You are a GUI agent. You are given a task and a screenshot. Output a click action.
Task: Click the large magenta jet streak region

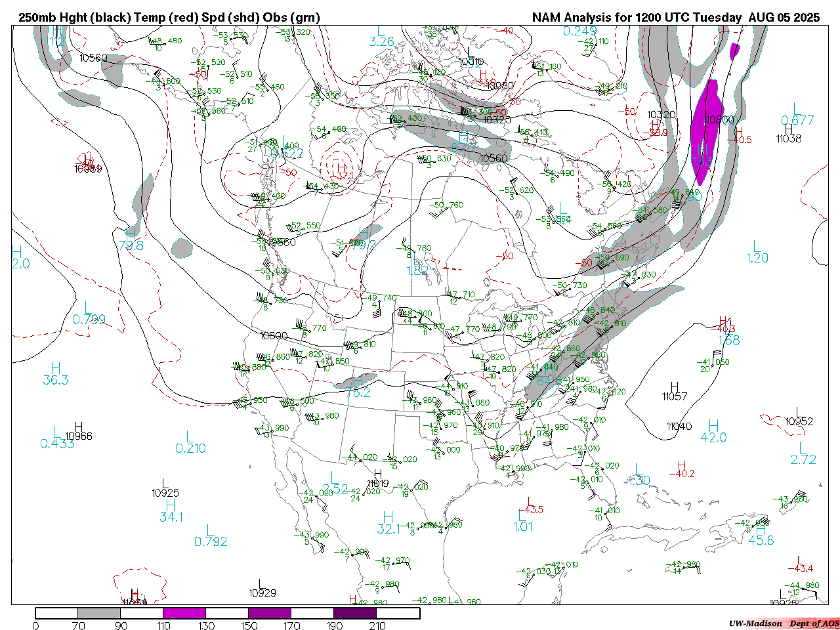click(x=706, y=128)
